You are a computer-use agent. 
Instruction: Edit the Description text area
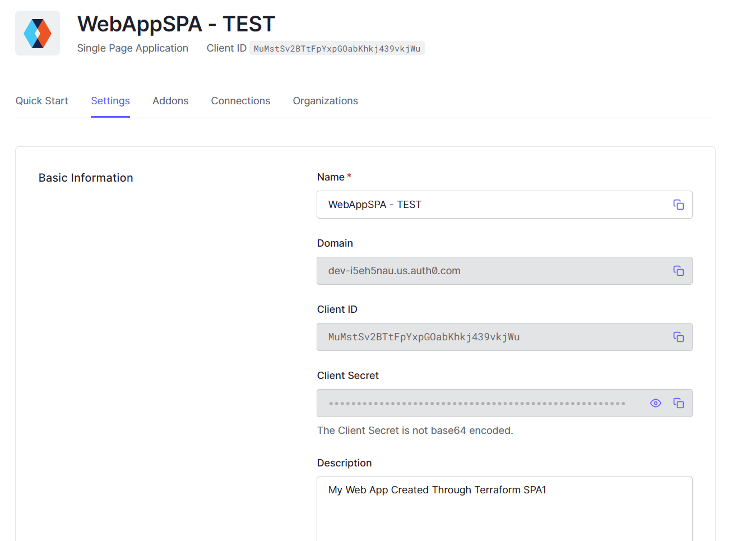tap(504, 507)
